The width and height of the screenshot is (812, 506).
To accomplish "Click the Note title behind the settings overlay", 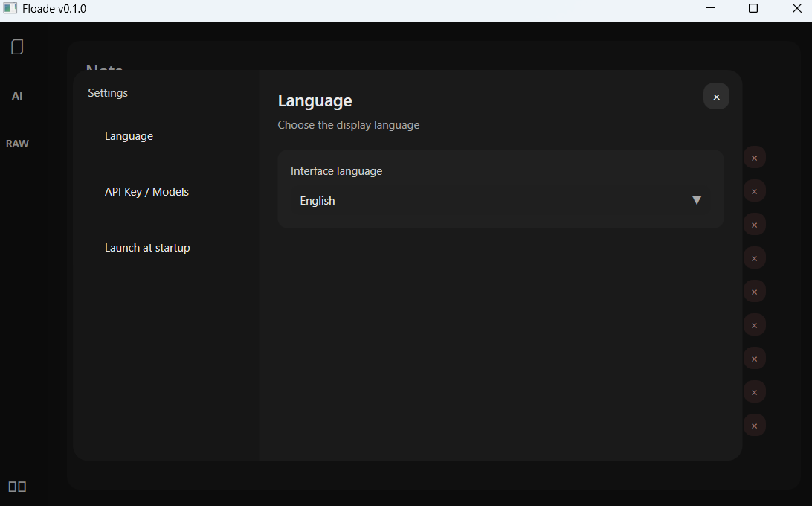I will pyautogui.click(x=104, y=69).
